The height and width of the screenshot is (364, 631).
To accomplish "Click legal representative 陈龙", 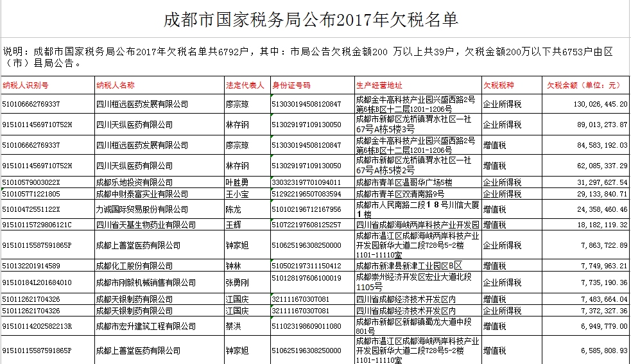I will pyautogui.click(x=234, y=209).
